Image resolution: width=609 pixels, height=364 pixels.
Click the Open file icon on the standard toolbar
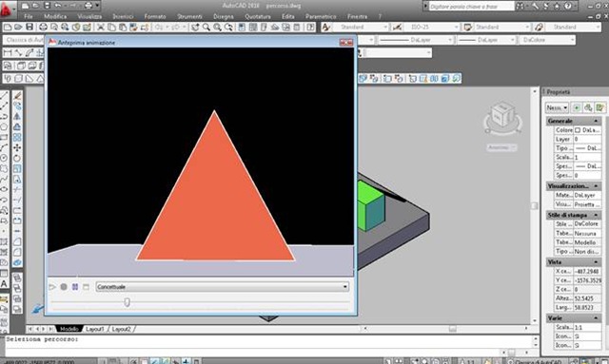pyautogui.click(x=18, y=27)
